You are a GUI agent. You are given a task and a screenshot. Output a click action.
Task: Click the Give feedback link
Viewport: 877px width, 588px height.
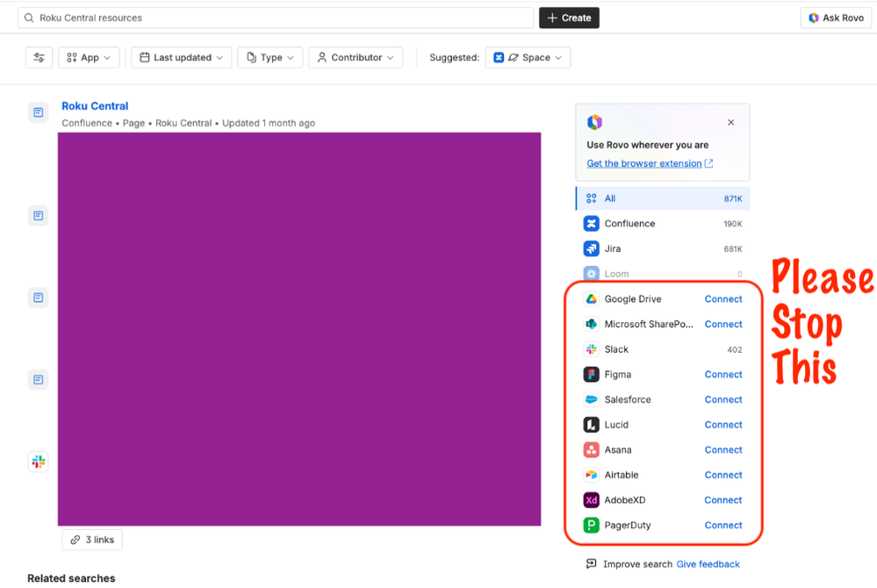pyautogui.click(x=708, y=564)
